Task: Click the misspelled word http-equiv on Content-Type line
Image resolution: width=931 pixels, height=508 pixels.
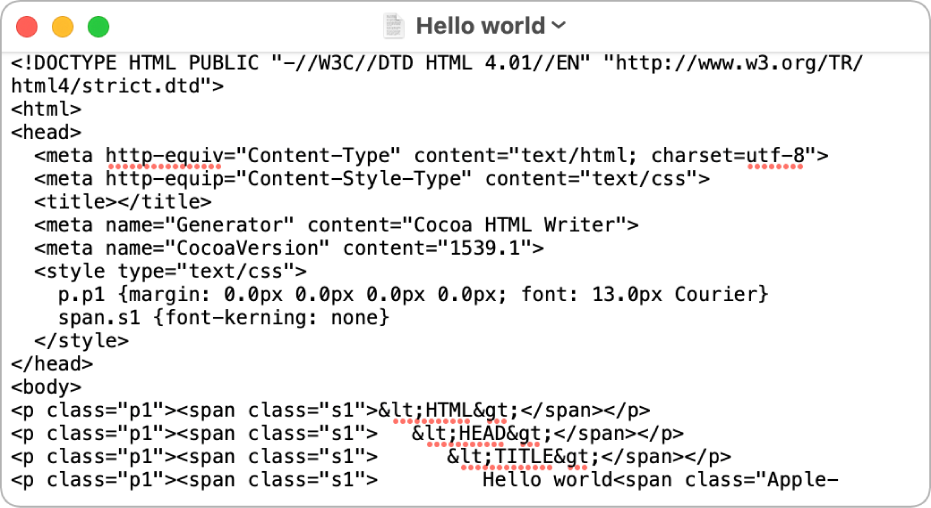Action: [x=164, y=156]
